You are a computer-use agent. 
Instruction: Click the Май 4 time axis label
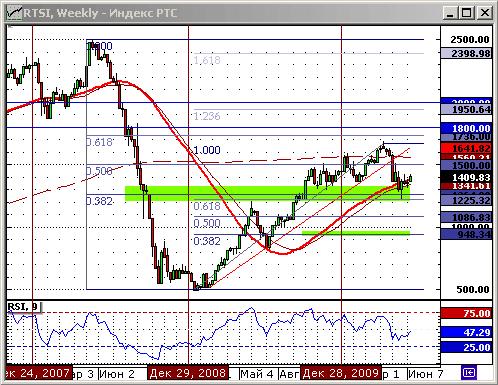[257, 374]
